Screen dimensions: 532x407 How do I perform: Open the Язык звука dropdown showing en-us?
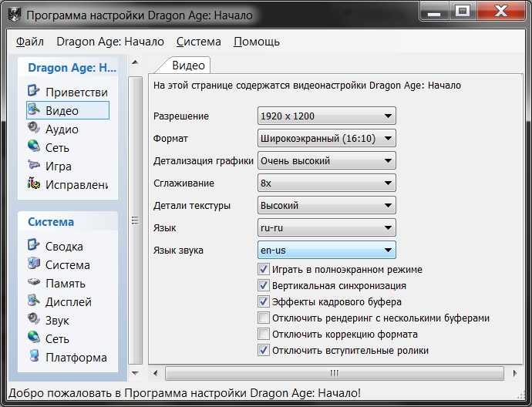(327, 251)
